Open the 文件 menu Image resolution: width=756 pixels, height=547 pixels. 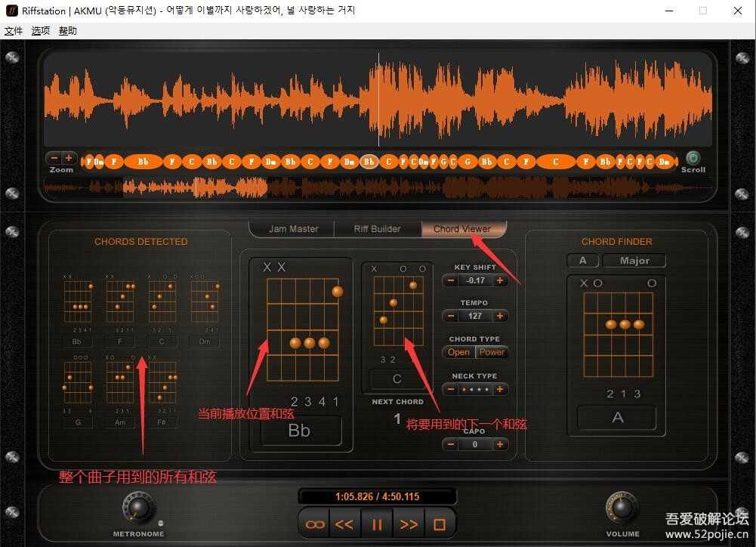pyautogui.click(x=13, y=30)
